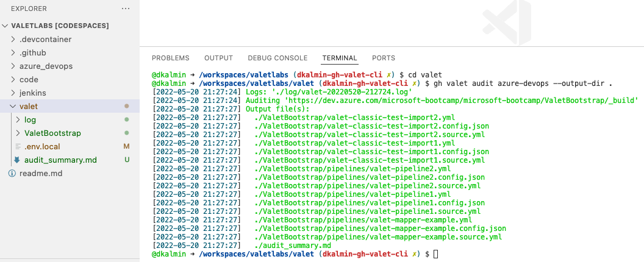Click valet-classic-test-import1.config.json output path
Image resolution: width=644 pixels, height=262 pixels.
click(371, 152)
